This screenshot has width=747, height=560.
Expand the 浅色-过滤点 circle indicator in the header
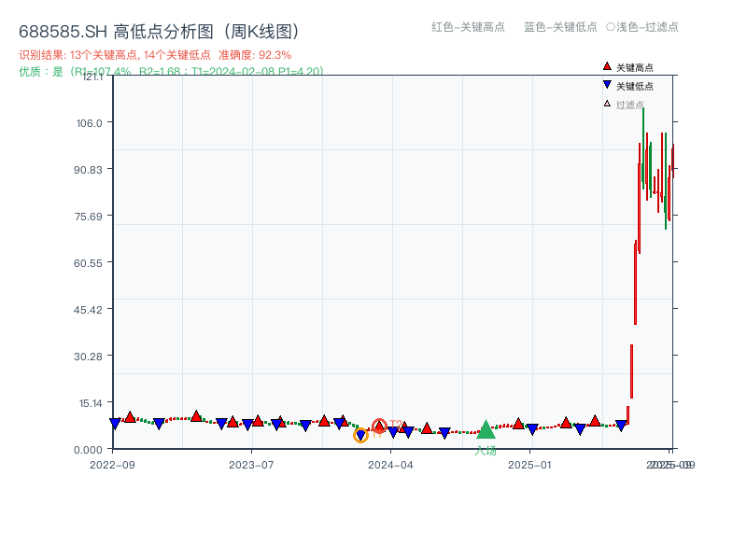[612, 28]
